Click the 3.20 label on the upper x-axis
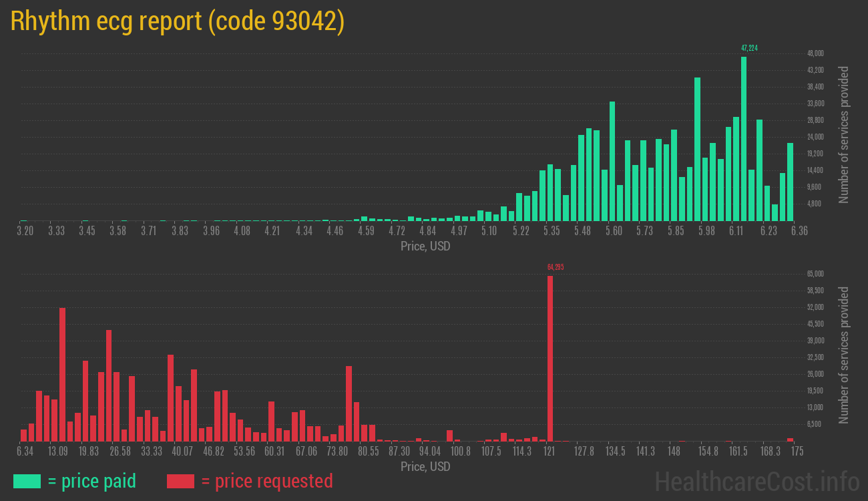 click(x=25, y=231)
